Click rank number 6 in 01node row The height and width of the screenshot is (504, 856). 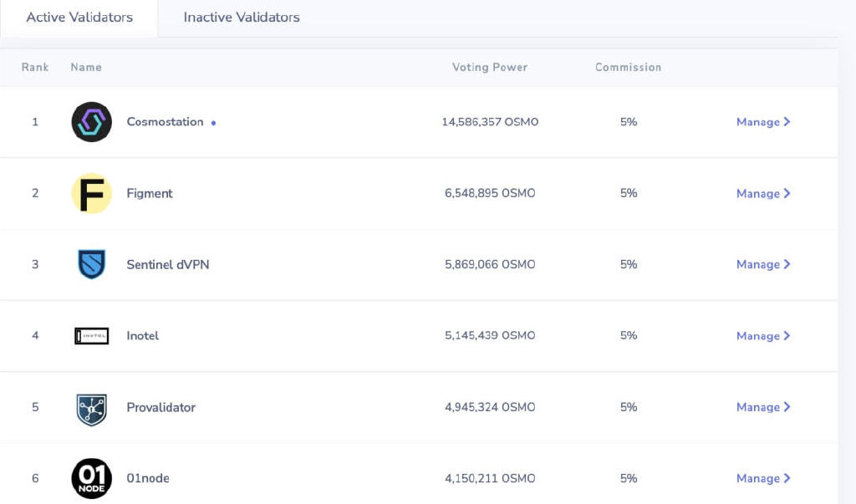point(35,478)
